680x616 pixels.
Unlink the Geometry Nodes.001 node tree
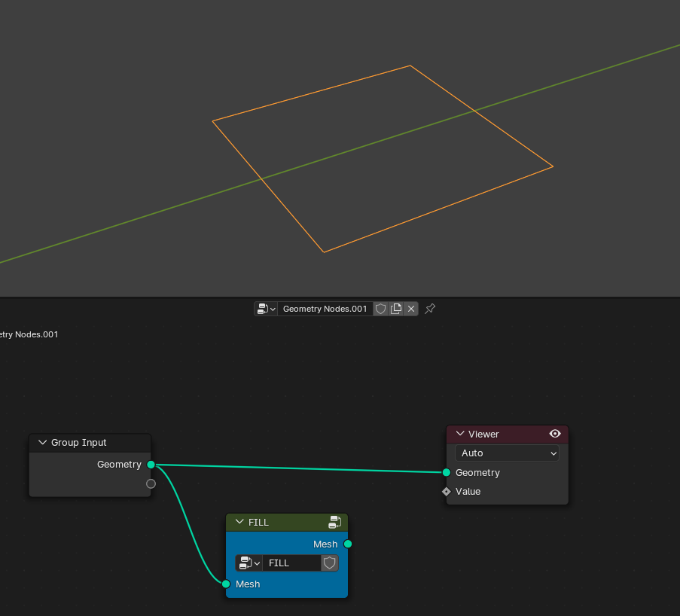pos(411,309)
